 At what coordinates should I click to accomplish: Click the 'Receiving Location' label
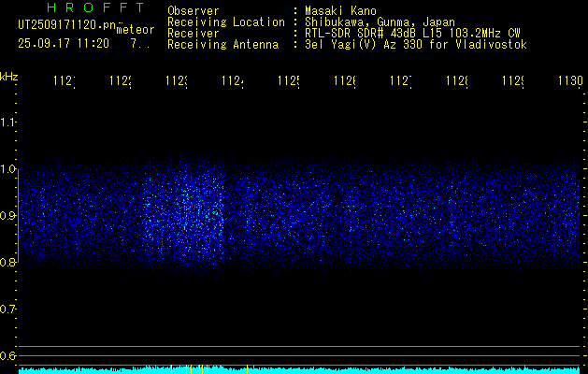226,22
